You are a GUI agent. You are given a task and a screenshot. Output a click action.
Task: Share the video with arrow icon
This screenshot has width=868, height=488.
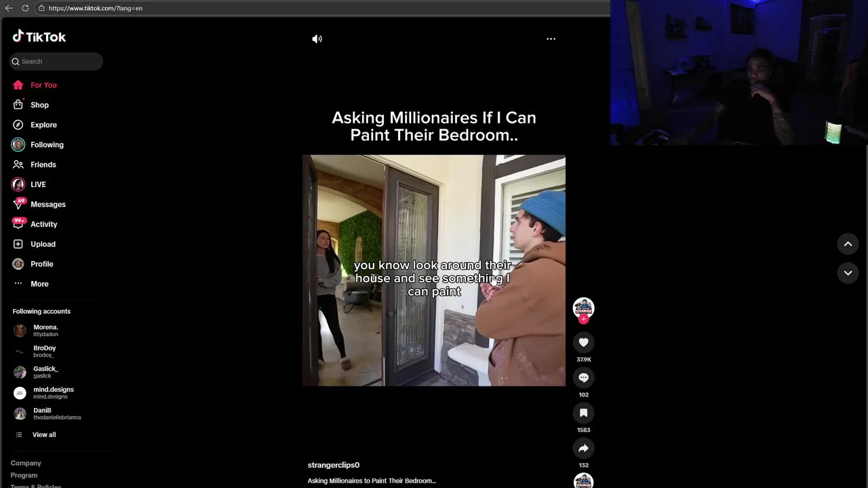click(583, 448)
